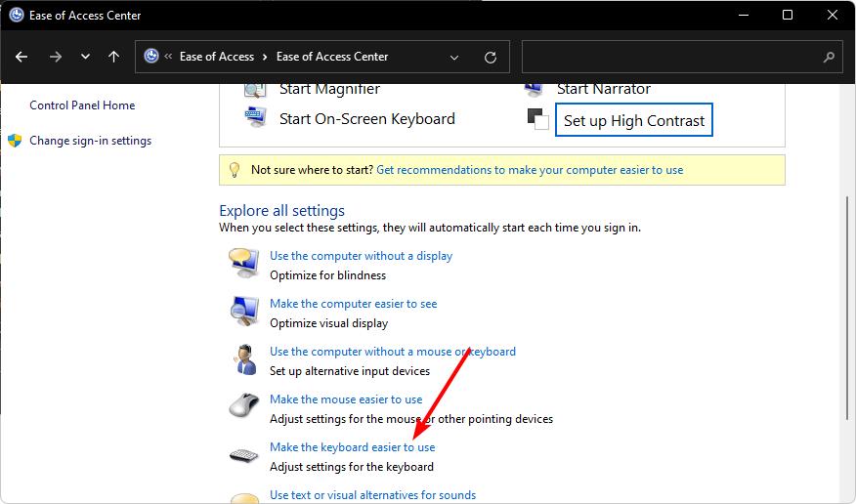Open Make the keyboard easier to use
856x504 pixels.
point(352,447)
